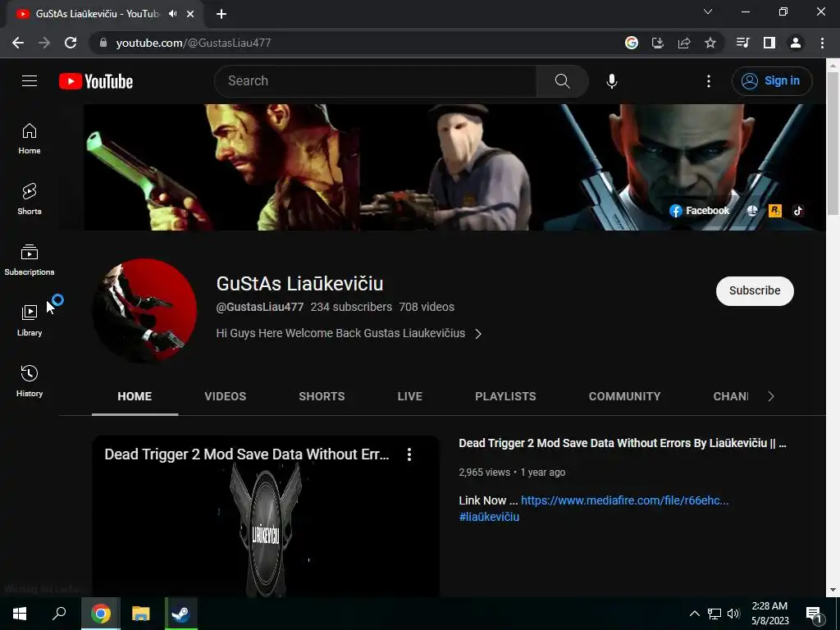Click the YouTube logo
The image size is (840, 630).
pos(96,81)
